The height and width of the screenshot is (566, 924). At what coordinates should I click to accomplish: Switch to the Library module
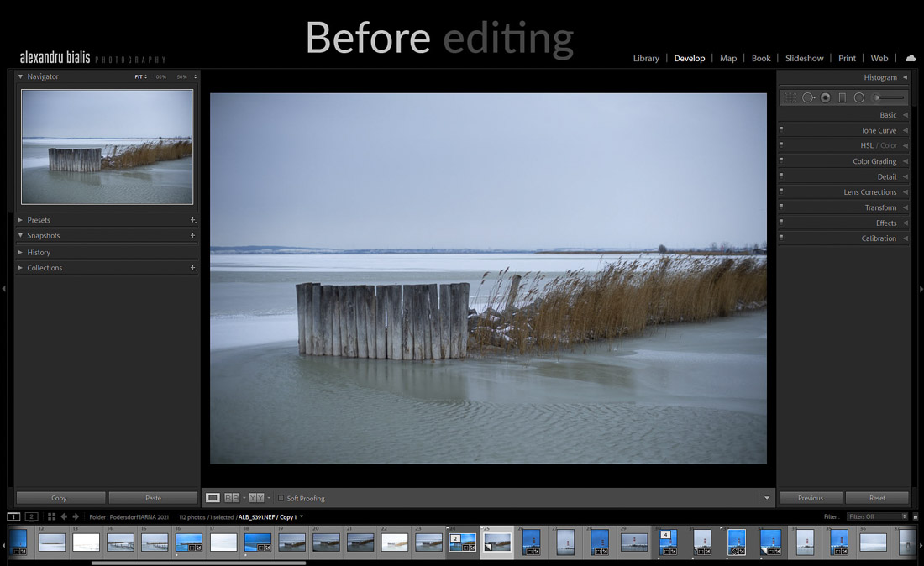[646, 58]
